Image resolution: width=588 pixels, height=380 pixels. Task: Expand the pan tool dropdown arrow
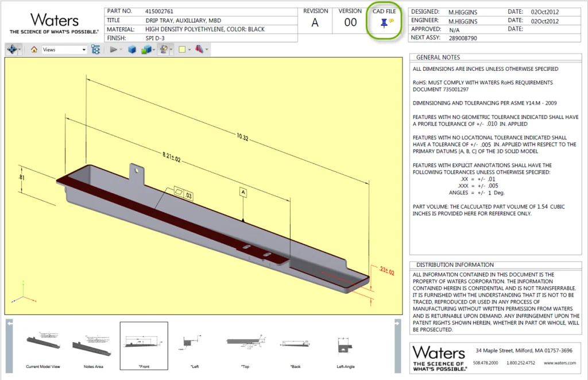19,49
